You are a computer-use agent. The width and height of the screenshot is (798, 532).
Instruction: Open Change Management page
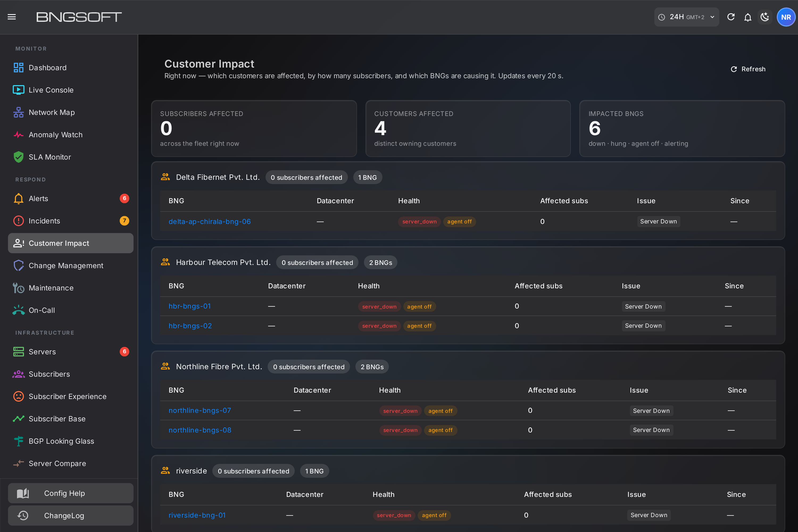(70, 266)
